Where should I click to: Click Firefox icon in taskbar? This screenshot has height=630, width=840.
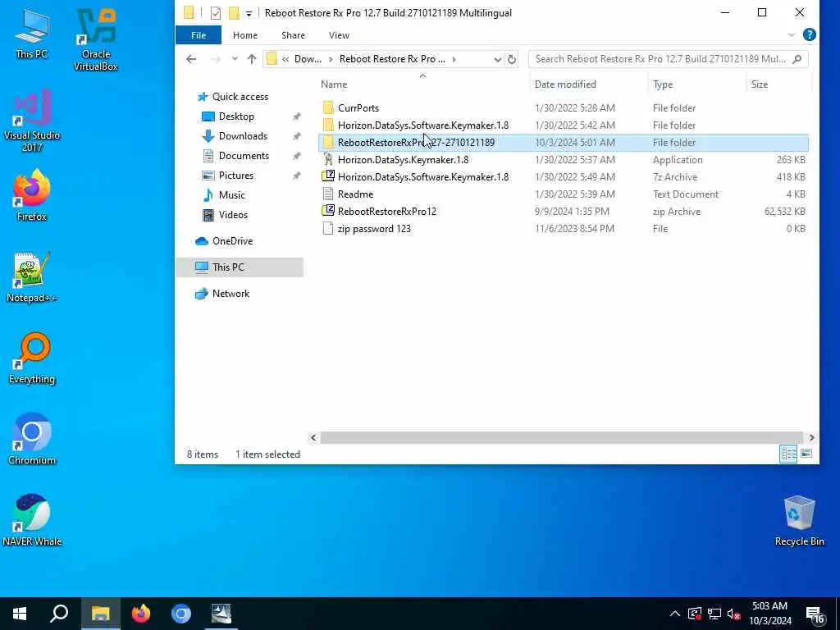click(141, 614)
